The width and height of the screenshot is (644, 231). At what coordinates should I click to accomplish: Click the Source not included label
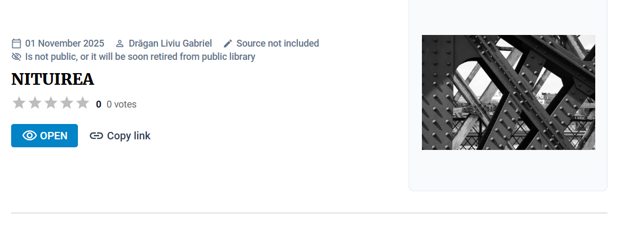(x=278, y=43)
